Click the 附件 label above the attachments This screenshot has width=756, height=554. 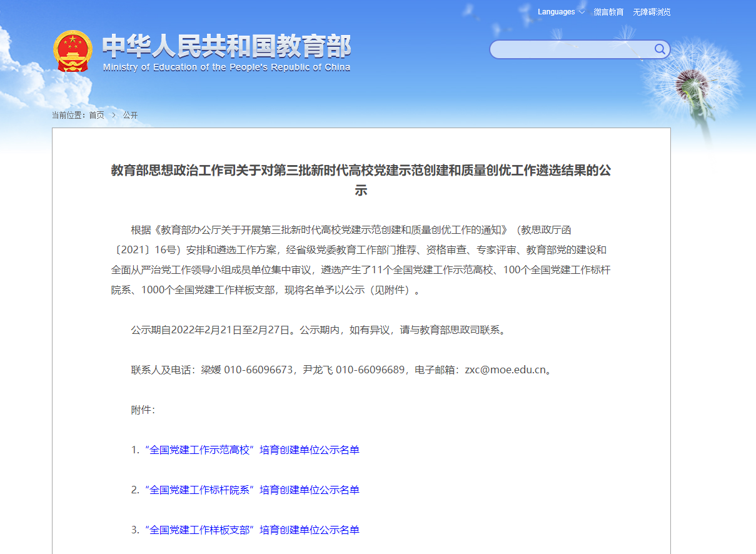(143, 410)
